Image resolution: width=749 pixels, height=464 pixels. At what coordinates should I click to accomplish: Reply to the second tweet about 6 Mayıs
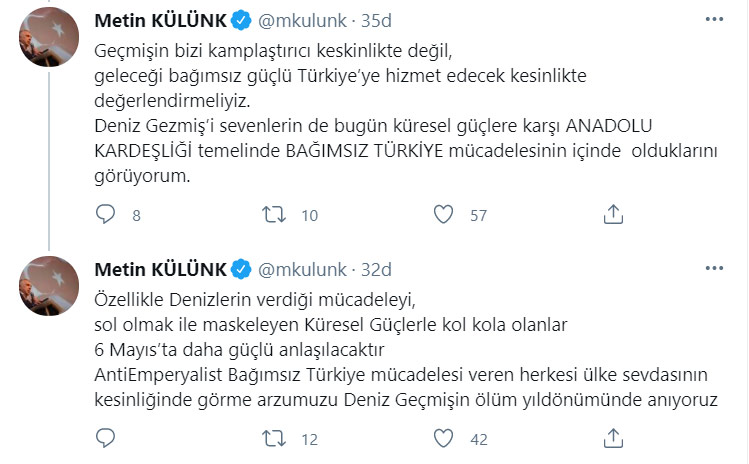(x=105, y=439)
